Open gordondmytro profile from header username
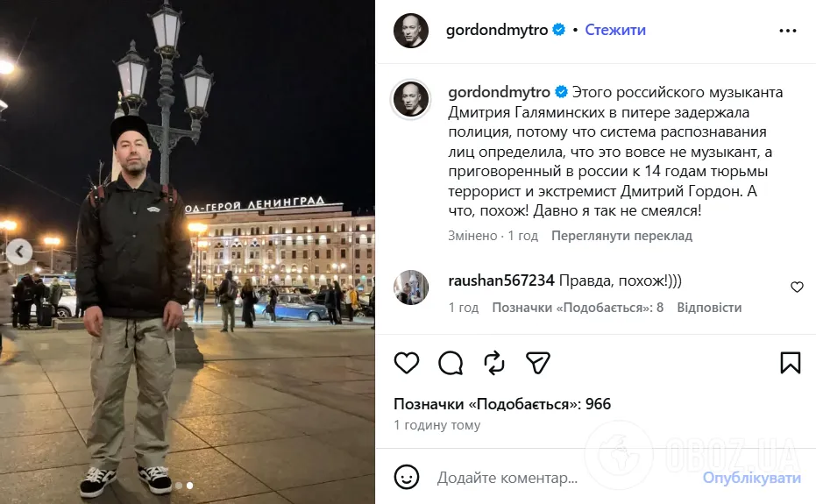This screenshot has width=816, height=504. (x=496, y=30)
